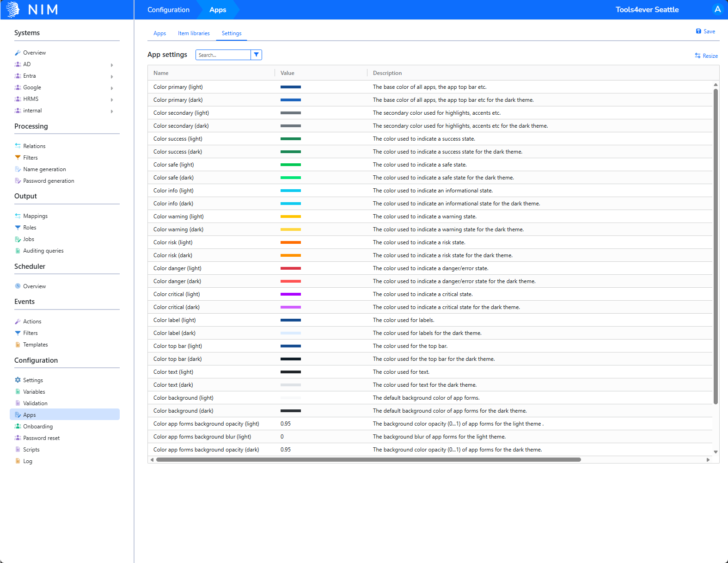The width and height of the screenshot is (728, 563).
Task: Select Apps in the Configuration sidebar
Action: click(65, 415)
